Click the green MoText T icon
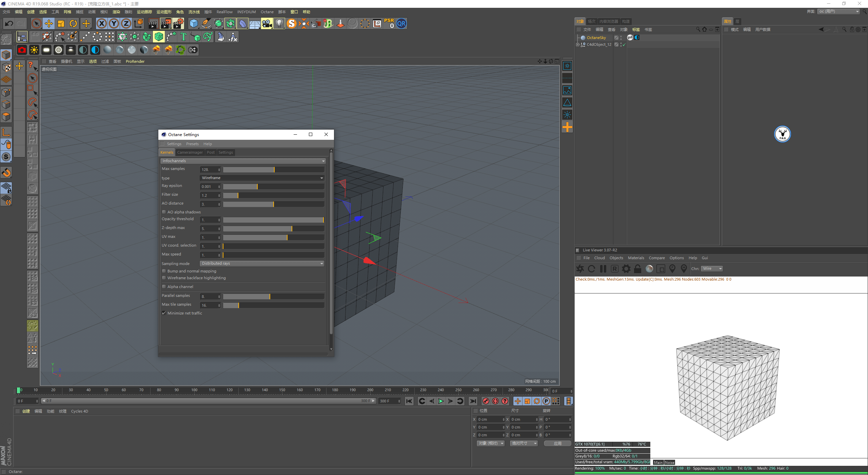The image size is (868, 475). coord(183,37)
